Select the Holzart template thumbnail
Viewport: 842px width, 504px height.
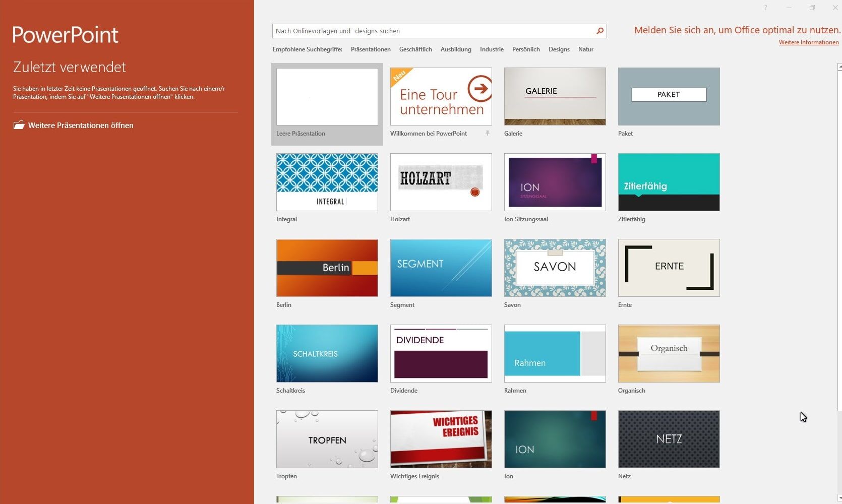click(441, 182)
